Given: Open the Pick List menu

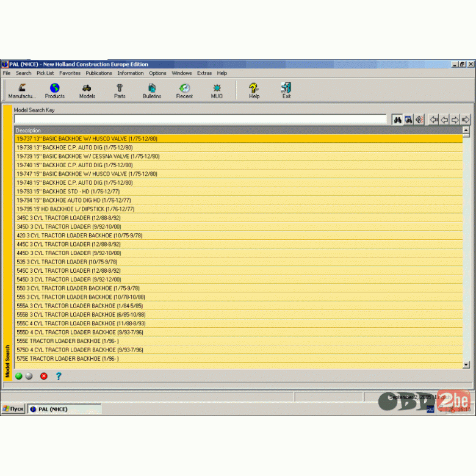Looking at the screenshot, I should (x=45, y=73).
